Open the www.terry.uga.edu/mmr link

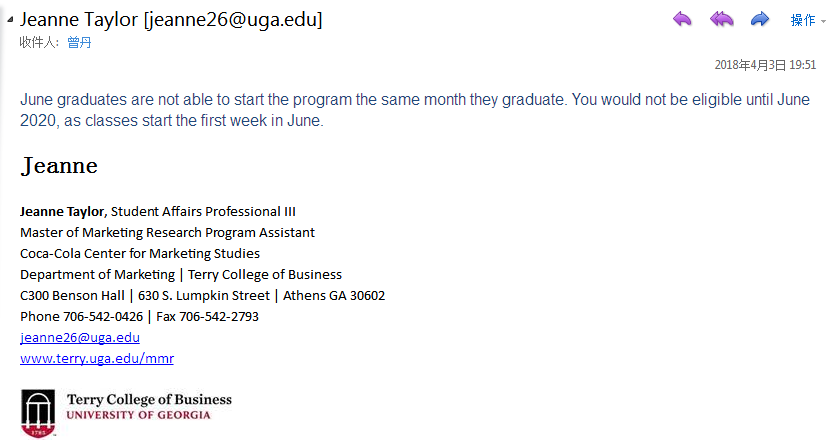pyautogui.click(x=97, y=359)
